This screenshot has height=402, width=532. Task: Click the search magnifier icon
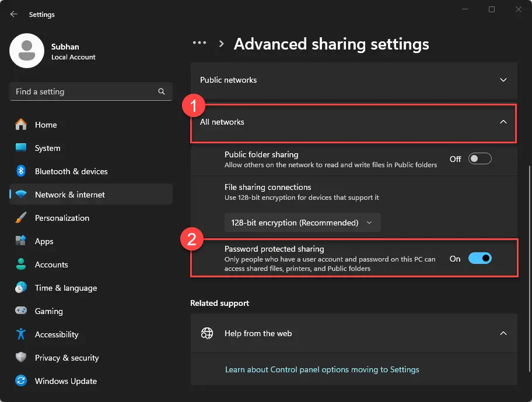click(162, 92)
